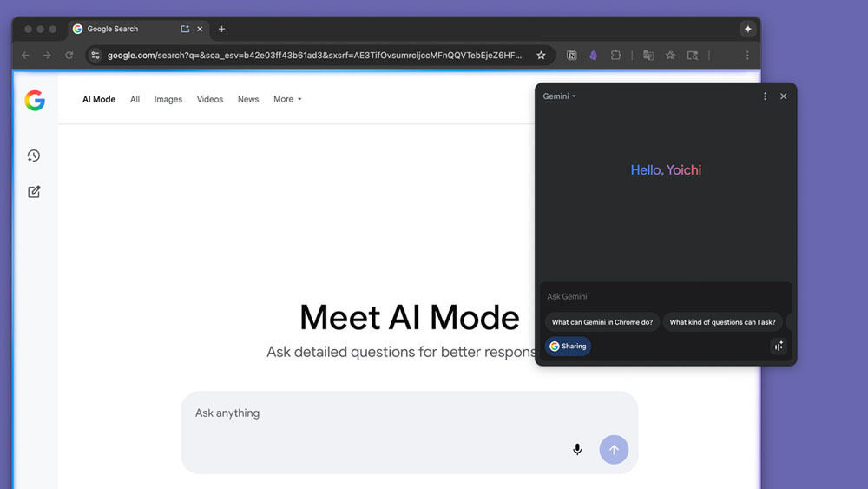The image size is (868, 489).
Task: Open site information icon in address bar
Action: tap(95, 56)
